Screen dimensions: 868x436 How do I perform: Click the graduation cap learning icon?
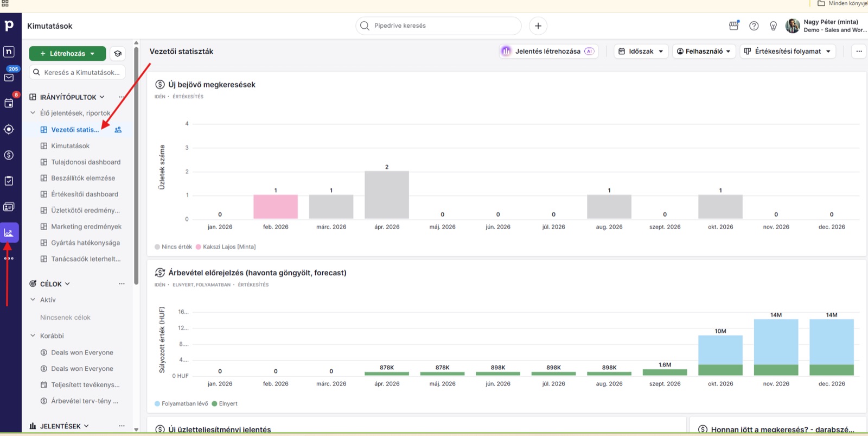pyautogui.click(x=118, y=54)
